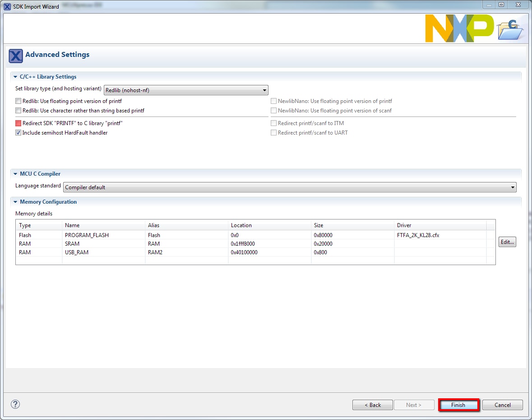This screenshot has height=420, width=532.
Task: Enable Redlib character rather than string based printf
Action: 18,111
